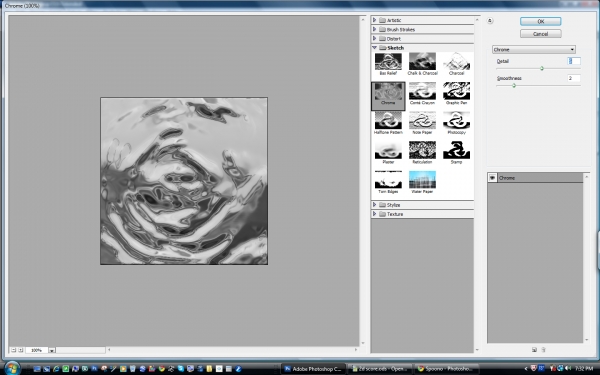Adjust the Detail slider handle
The width and height of the screenshot is (600, 375).
pyautogui.click(x=542, y=68)
